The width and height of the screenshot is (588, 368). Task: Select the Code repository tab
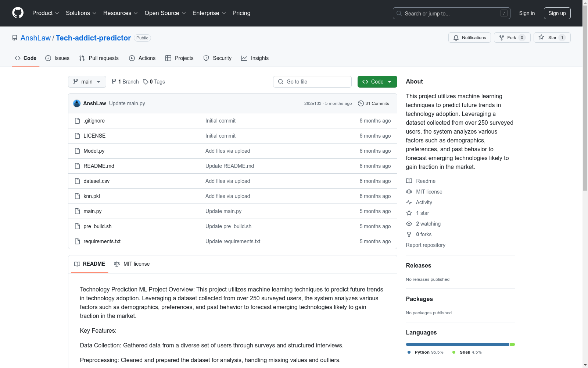pos(26,58)
